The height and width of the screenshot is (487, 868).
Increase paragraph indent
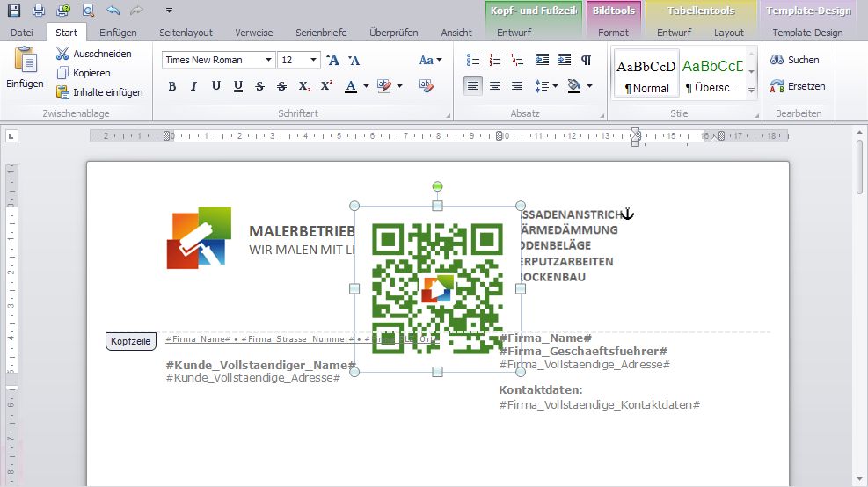[x=564, y=60]
